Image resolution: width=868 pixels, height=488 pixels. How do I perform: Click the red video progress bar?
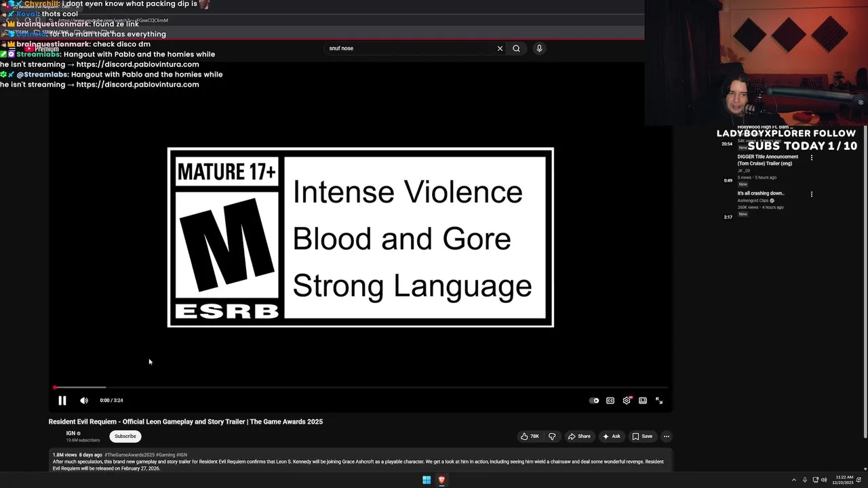pyautogui.click(x=361, y=388)
